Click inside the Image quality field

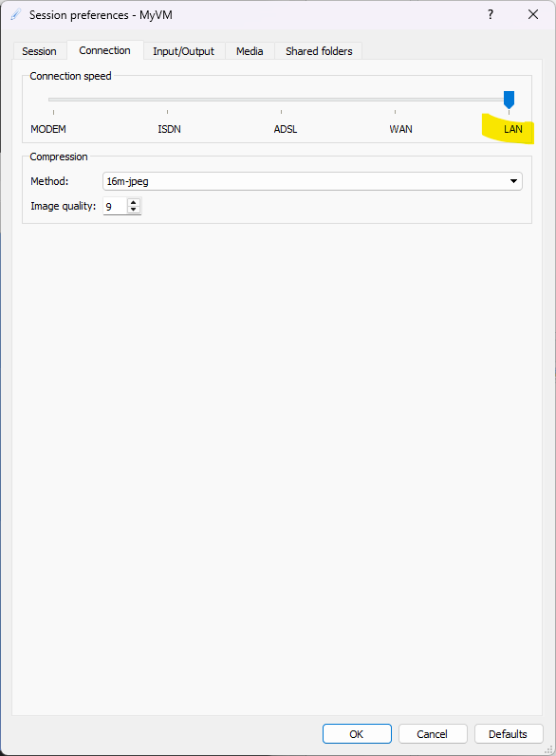[115, 207]
